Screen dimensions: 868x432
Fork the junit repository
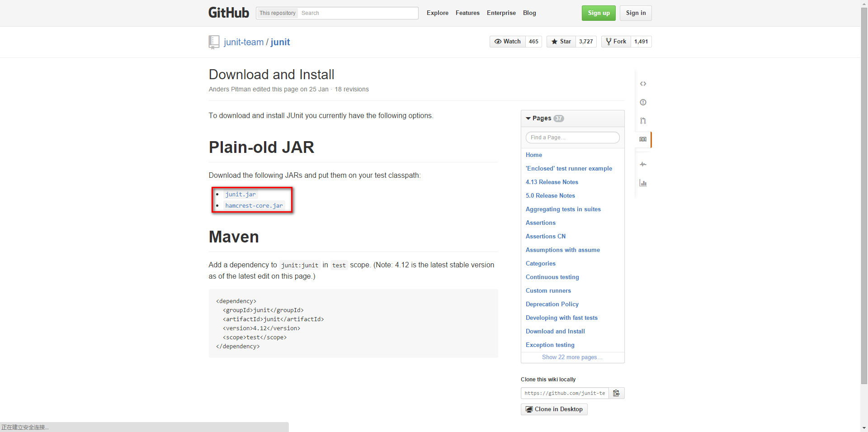tap(616, 42)
